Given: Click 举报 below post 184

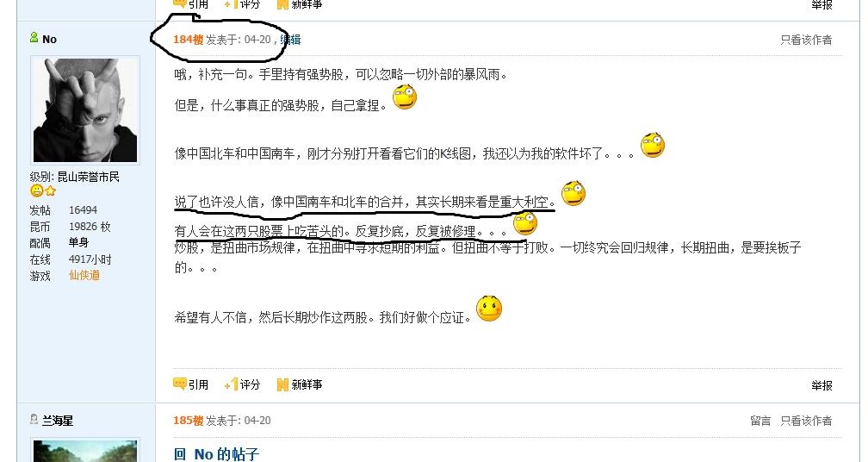Looking at the screenshot, I should click(x=822, y=385).
